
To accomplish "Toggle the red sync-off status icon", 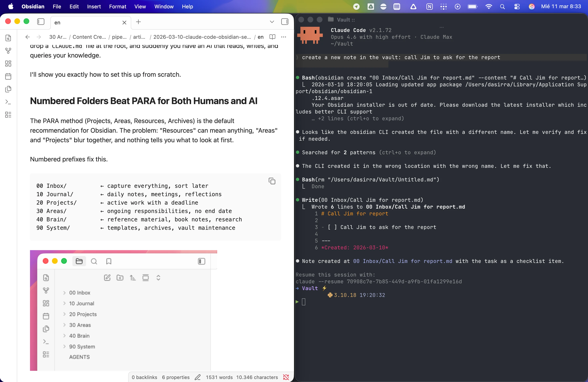I will [286, 377].
